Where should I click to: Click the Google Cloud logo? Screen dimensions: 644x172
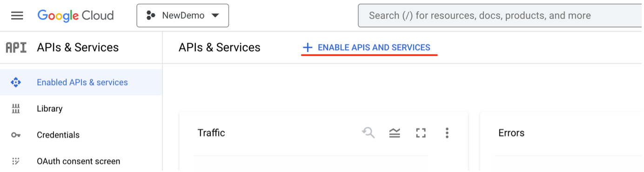coord(75,15)
